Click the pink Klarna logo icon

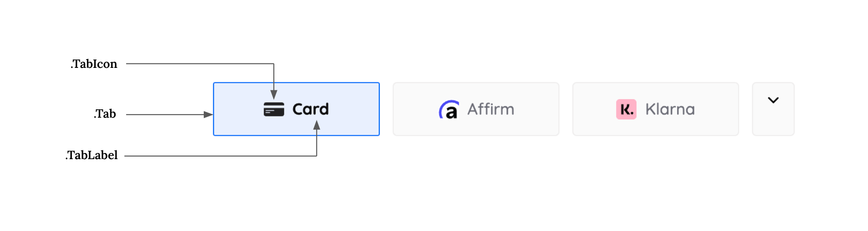click(626, 109)
